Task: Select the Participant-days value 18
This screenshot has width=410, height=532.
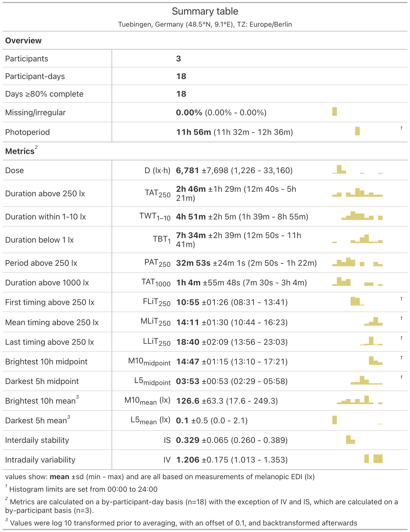Action: point(181,76)
